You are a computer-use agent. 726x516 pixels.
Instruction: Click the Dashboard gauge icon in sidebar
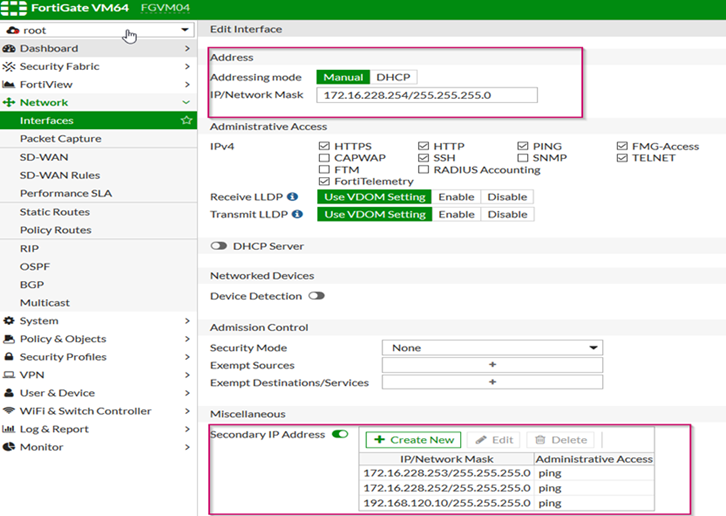10,49
